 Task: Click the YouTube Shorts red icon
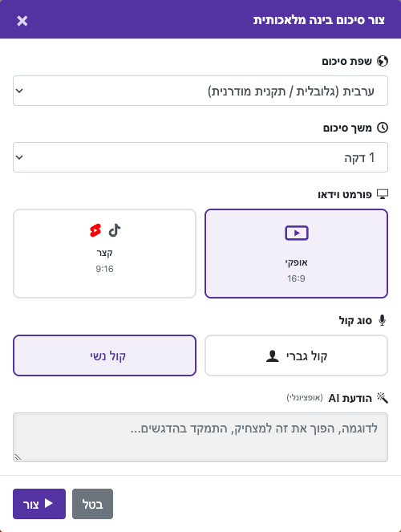(95, 230)
